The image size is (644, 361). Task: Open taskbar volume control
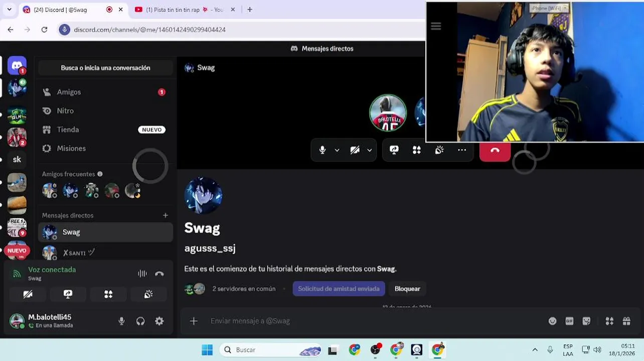point(597,350)
